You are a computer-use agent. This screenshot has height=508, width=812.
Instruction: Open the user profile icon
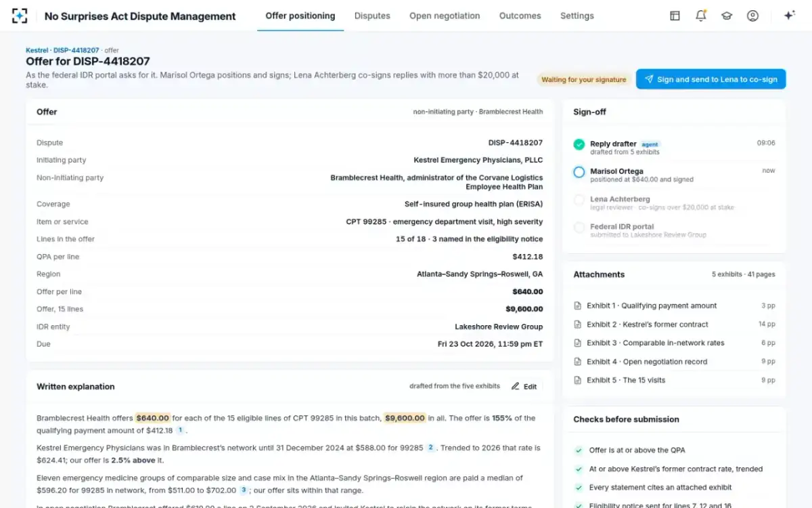(x=752, y=16)
